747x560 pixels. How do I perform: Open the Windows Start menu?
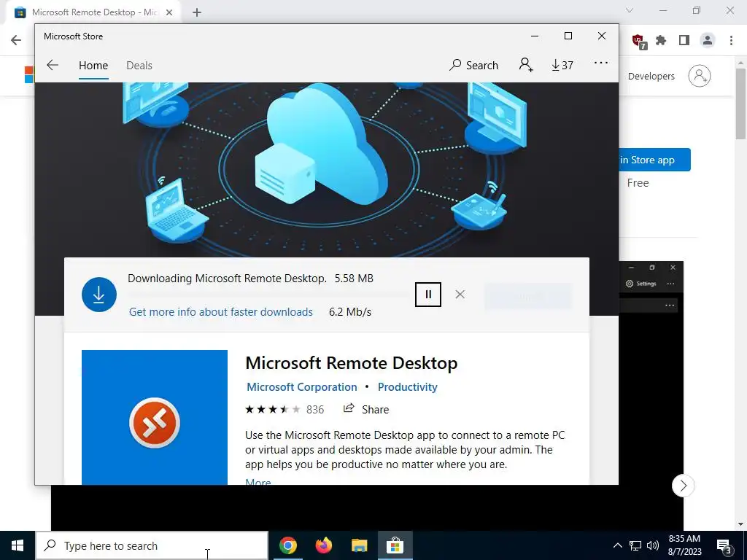pyautogui.click(x=18, y=545)
